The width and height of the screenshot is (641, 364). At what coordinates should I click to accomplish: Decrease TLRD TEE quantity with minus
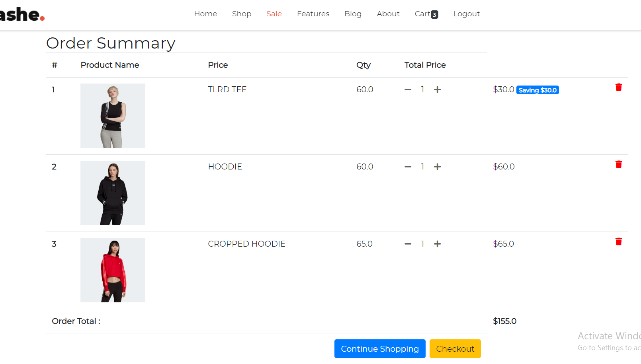[x=408, y=90]
